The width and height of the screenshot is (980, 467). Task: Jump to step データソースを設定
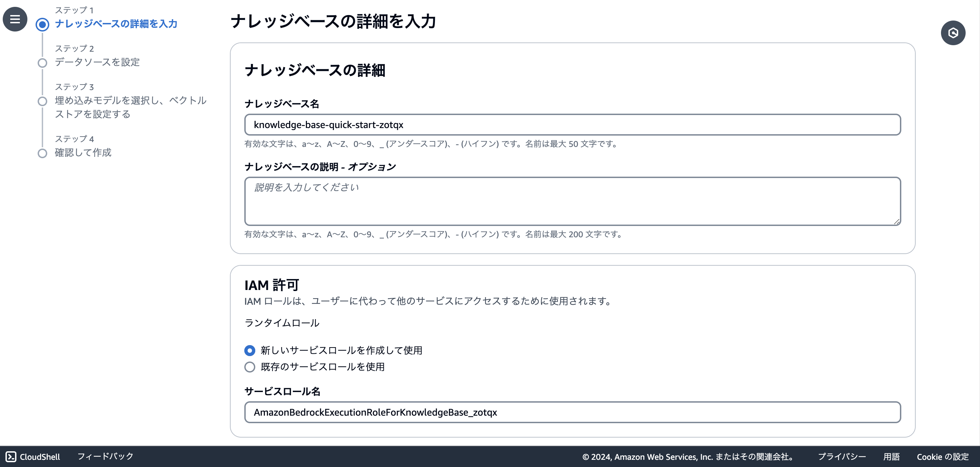(97, 63)
